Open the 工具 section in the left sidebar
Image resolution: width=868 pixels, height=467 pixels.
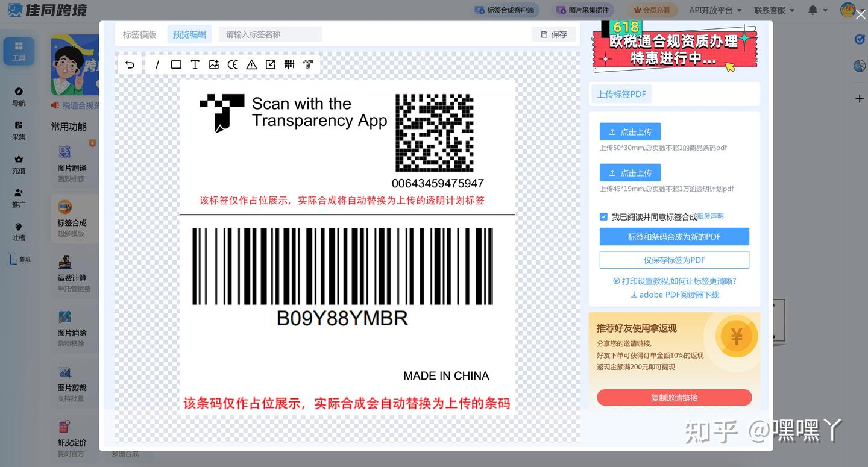(x=19, y=51)
